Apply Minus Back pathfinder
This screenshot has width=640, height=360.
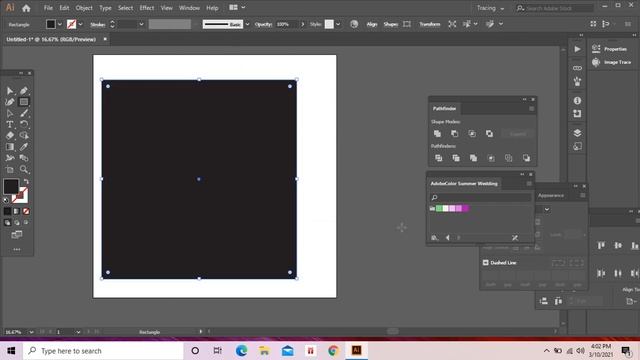click(x=526, y=158)
